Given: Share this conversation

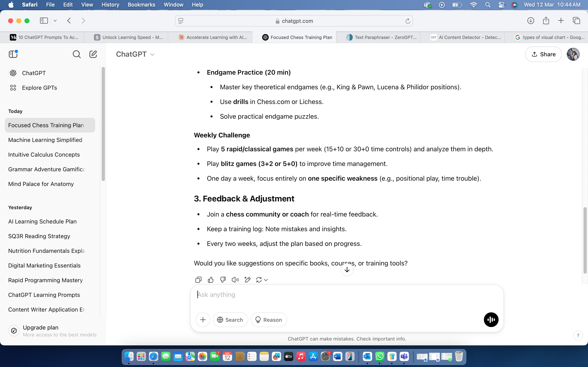Looking at the screenshot, I should [543, 54].
